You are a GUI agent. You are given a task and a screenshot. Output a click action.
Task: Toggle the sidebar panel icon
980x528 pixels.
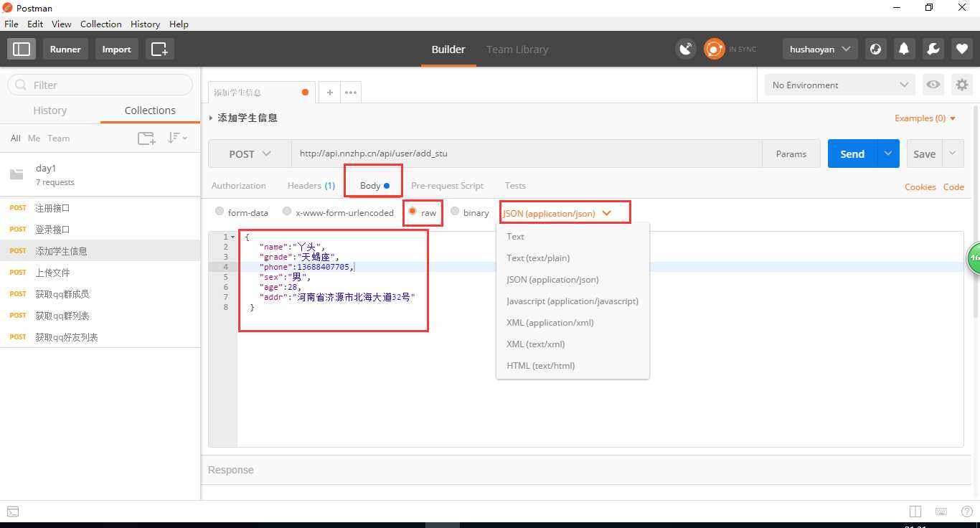click(22, 49)
